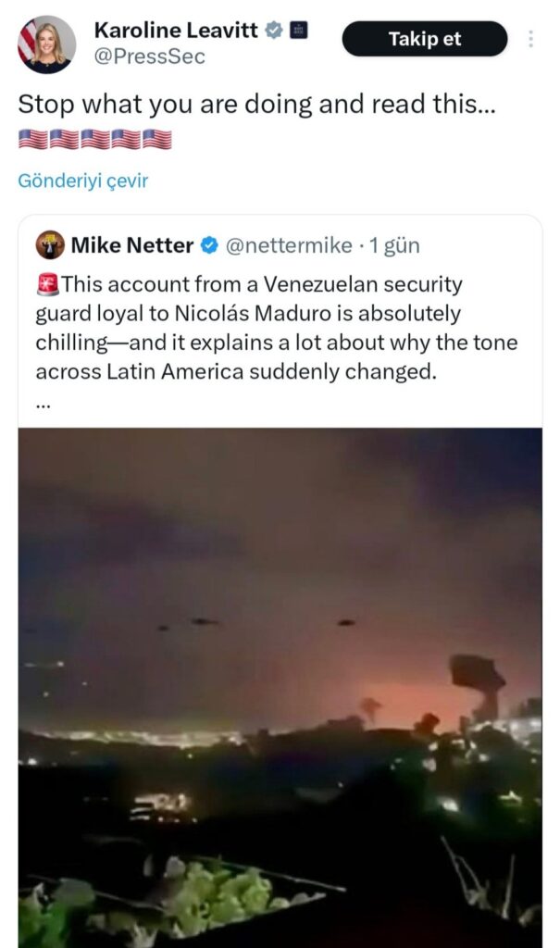Open the Mike Netter display name

132,245
